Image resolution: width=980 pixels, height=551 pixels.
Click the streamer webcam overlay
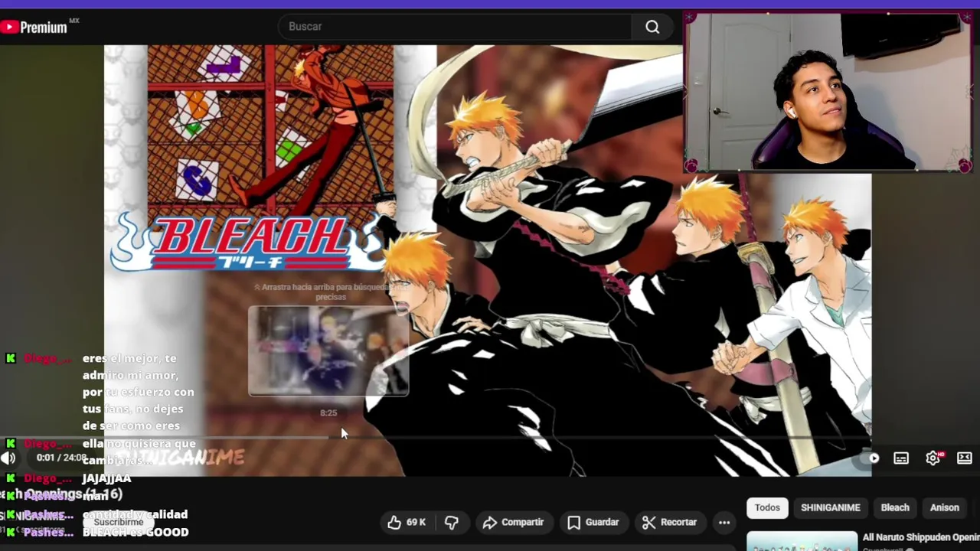[x=828, y=93]
